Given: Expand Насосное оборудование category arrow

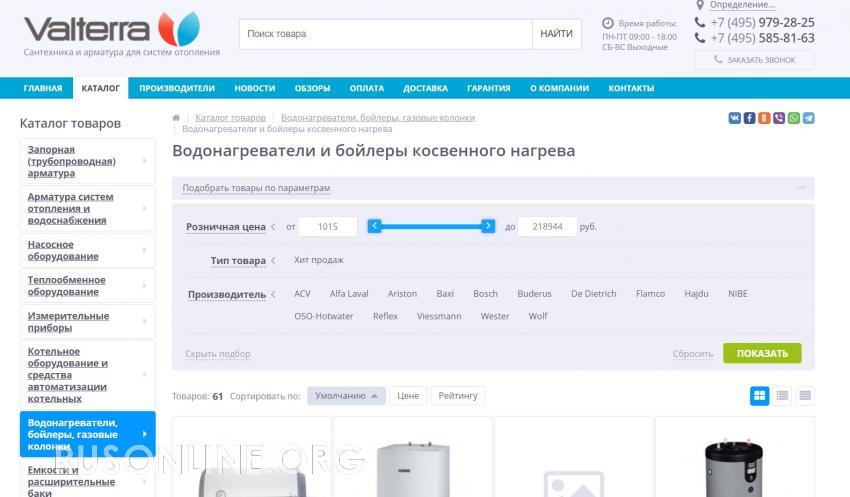Looking at the screenshot, I should tap(145, 250).
